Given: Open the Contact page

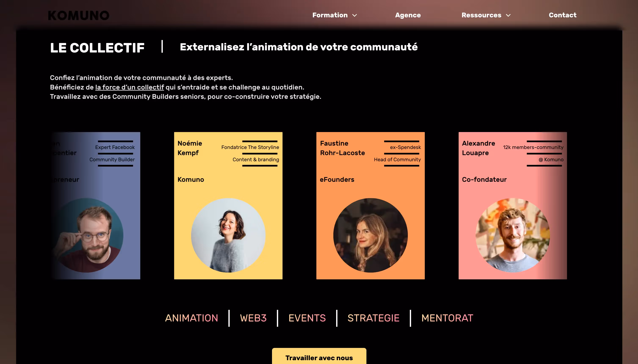Looking at the screenshot, I should coord(562,15).
